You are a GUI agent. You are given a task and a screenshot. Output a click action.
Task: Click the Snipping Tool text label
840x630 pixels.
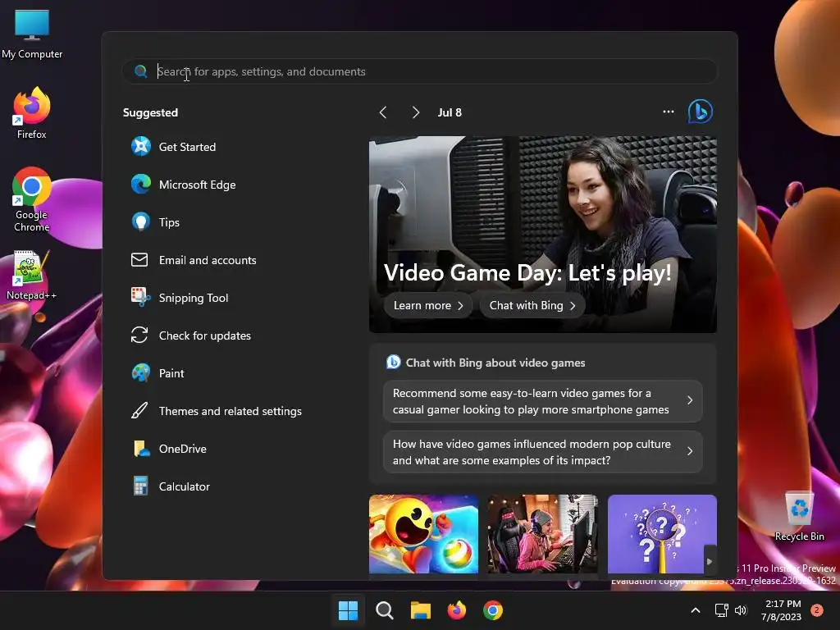pos(194,298)
